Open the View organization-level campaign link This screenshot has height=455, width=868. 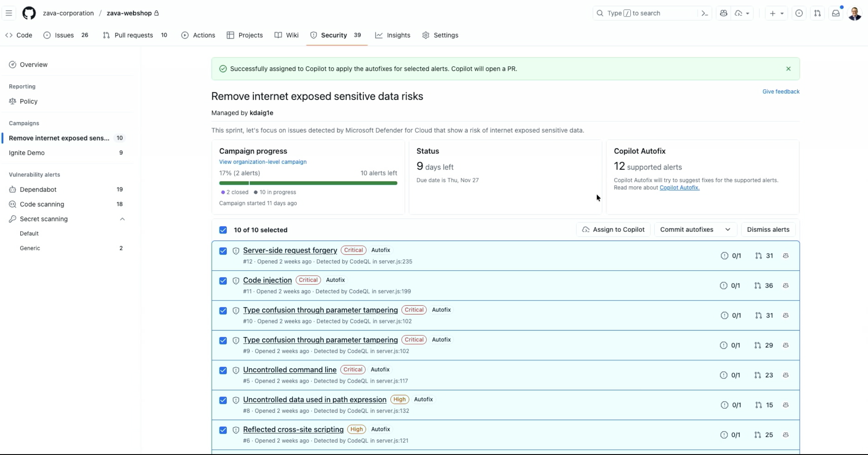pyautogui.click(x=262, y=162)
